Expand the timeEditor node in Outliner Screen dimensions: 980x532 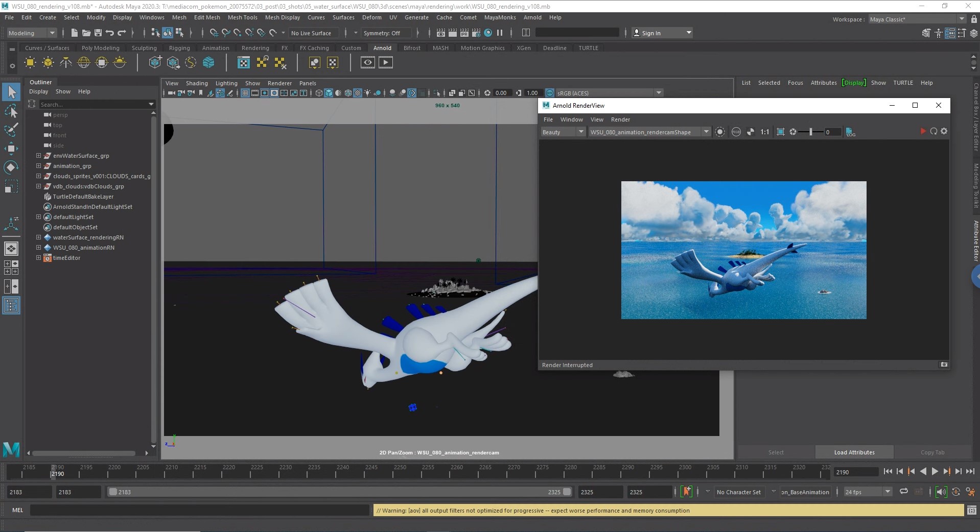(38, 258)
